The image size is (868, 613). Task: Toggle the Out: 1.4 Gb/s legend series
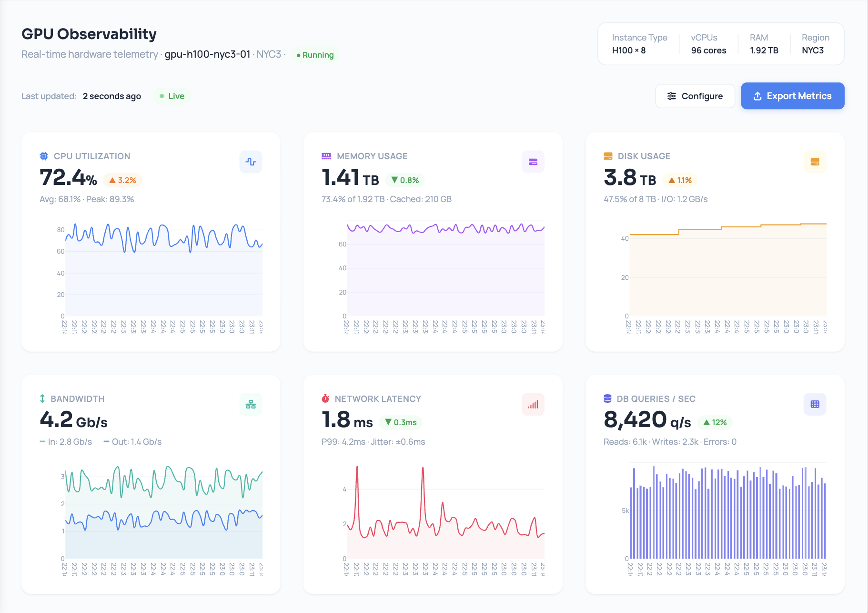(x=132, y=442)
